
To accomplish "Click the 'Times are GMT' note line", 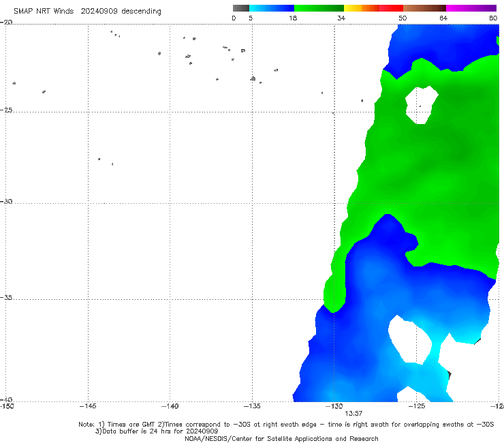I will [286, 425].
